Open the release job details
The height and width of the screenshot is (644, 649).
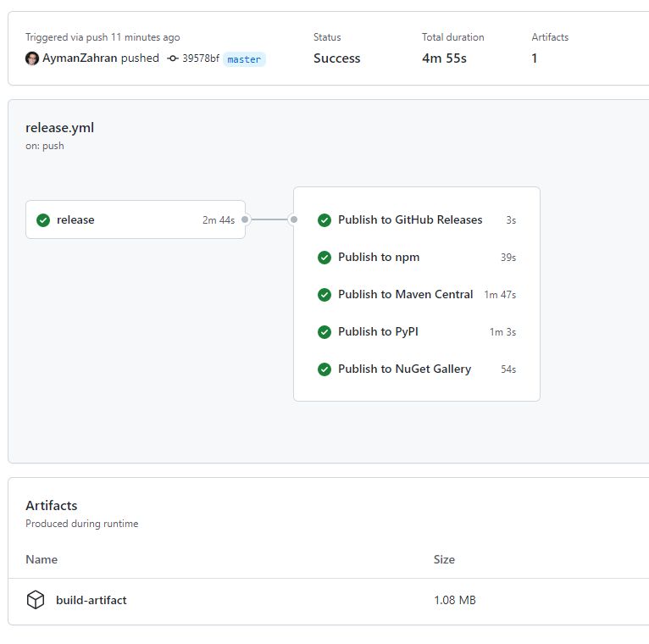tap(75, 220)
